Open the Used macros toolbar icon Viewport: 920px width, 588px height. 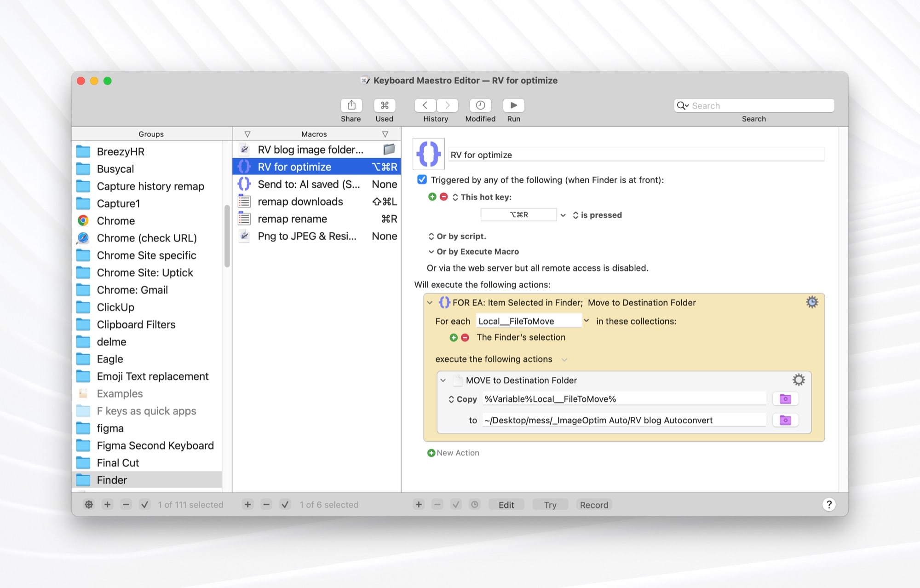(385, 105)
